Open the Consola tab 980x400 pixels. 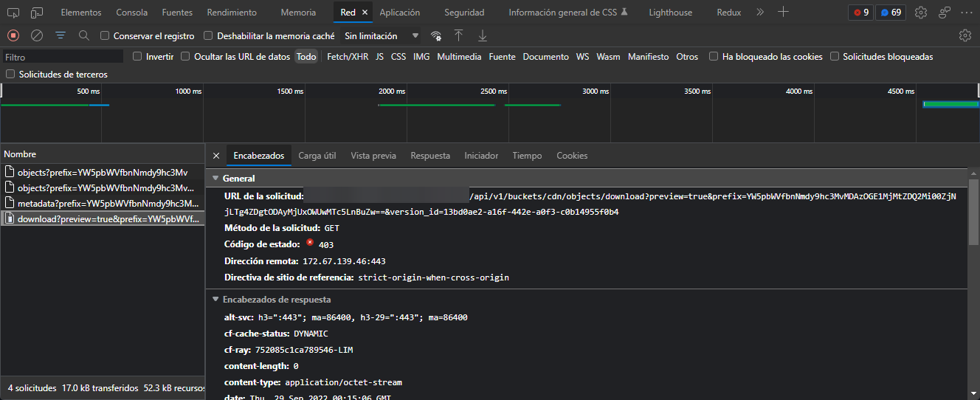coord(132,13)
